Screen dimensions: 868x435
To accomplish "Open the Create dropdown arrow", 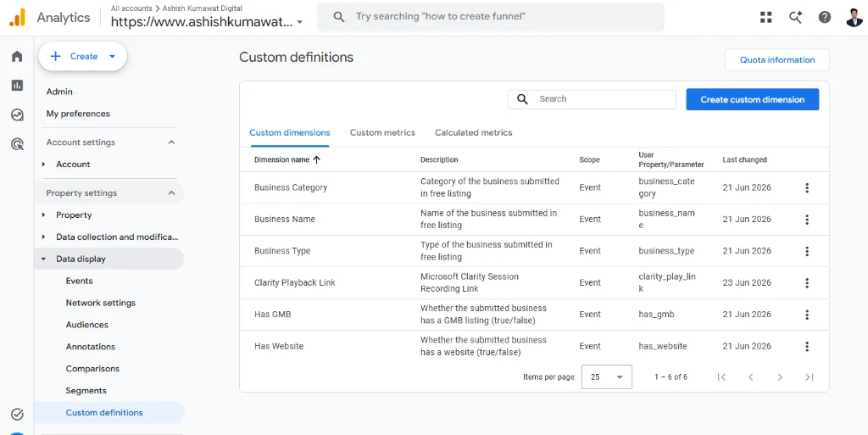I will click(x=112, y=57).
